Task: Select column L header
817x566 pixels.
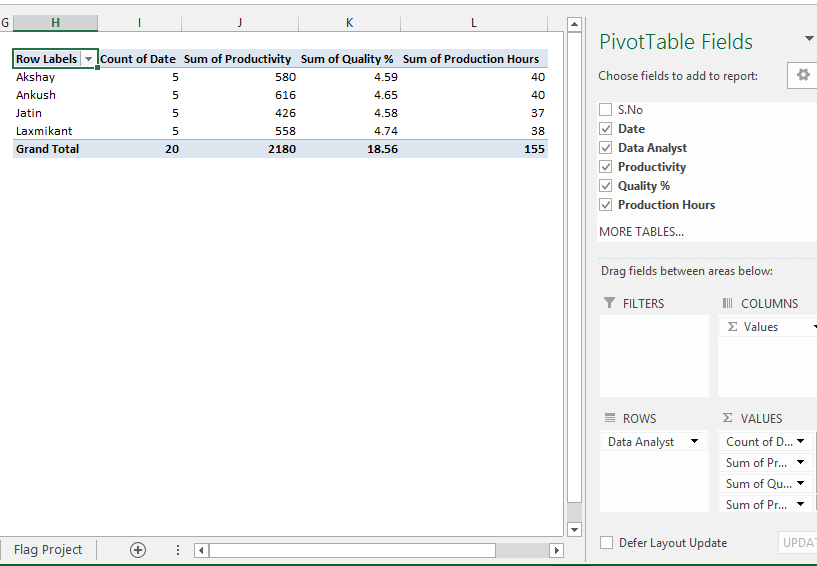Action: [474, 22]
